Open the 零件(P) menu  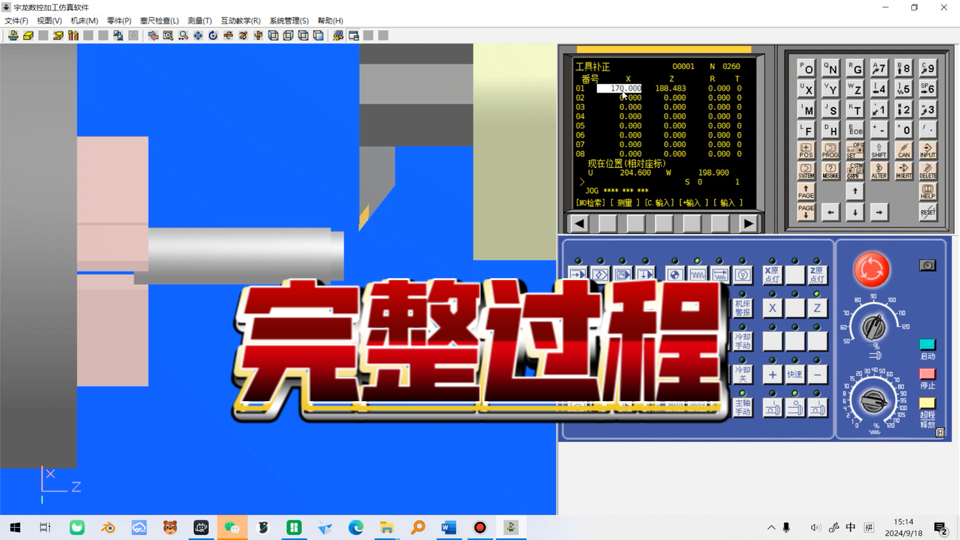[119, 20]
